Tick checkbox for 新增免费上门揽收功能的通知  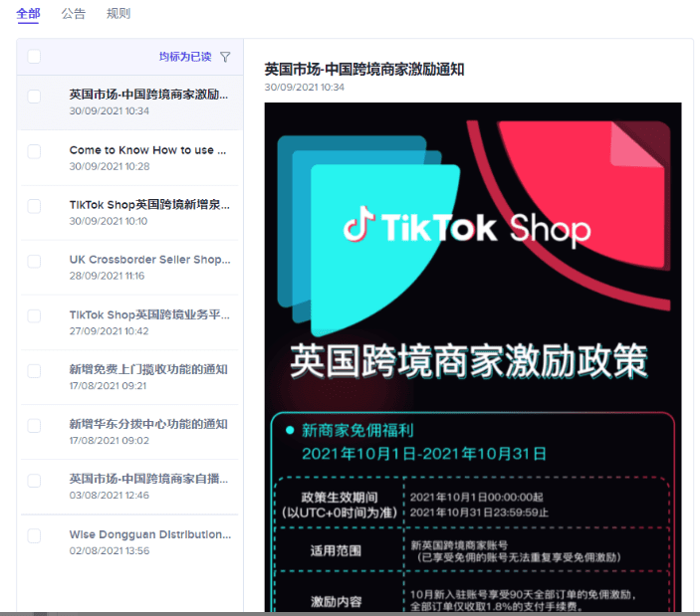pos(34,371)
